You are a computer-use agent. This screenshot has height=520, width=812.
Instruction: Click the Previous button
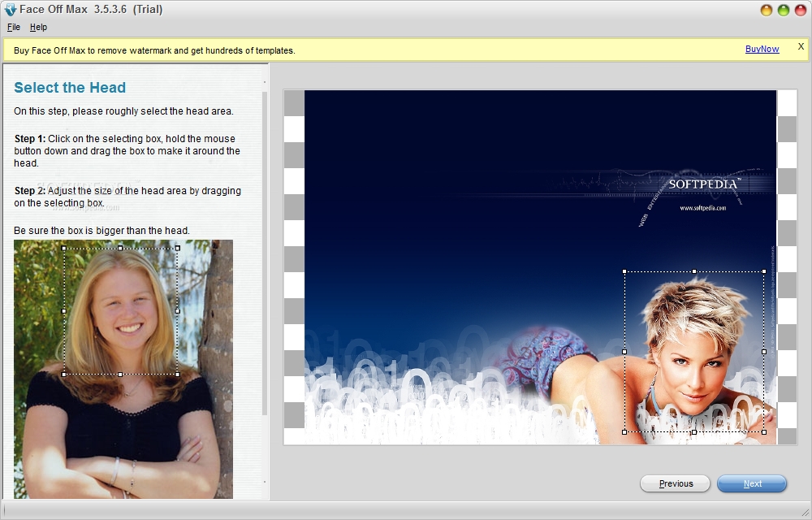tap(675, 483)
